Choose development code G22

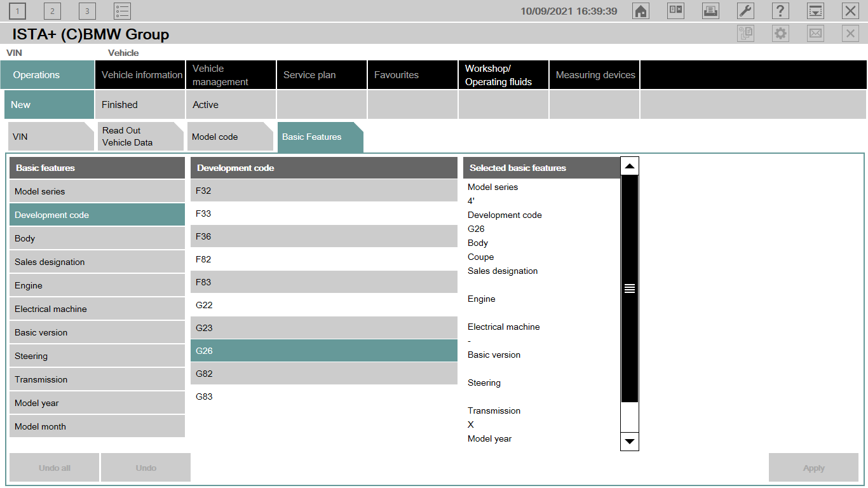point(324,305)
